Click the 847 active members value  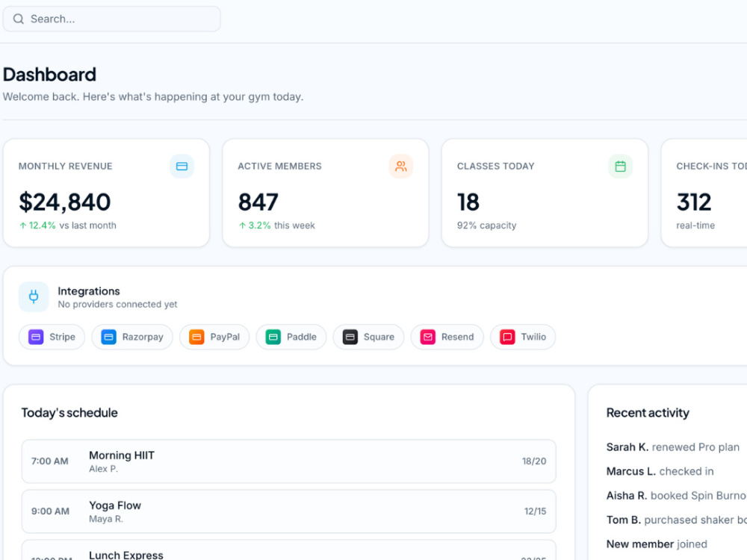click(258, 202)
